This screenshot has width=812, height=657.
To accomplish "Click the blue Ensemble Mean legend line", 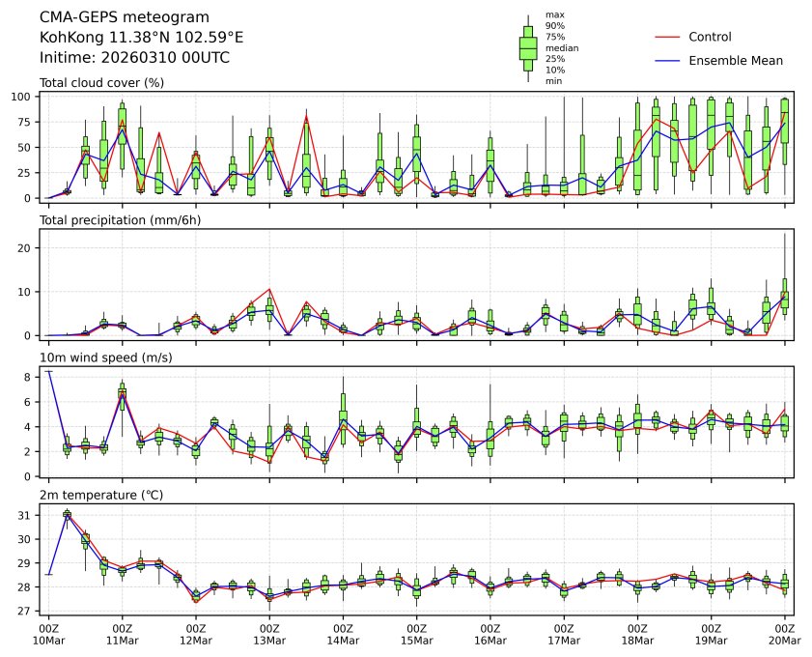I will click(669, 61).
